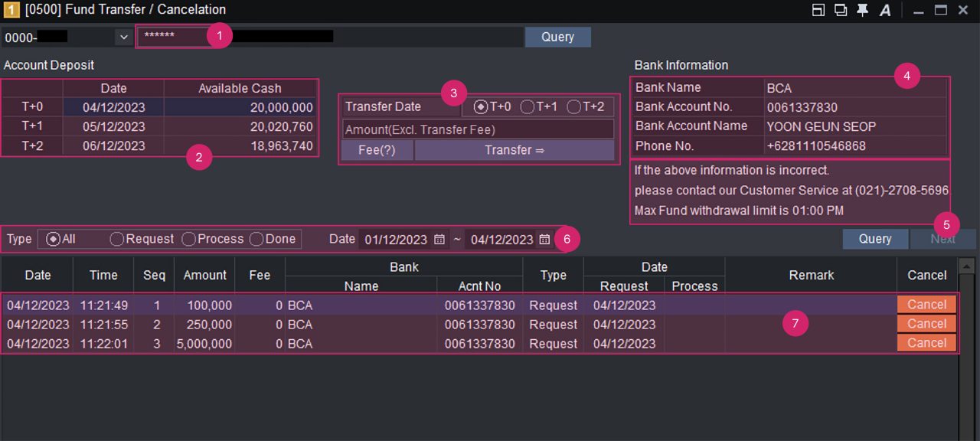980x441 pixels.
Task: Click the scrollbar up arrow of transfer list
Action: click(966, 266)
